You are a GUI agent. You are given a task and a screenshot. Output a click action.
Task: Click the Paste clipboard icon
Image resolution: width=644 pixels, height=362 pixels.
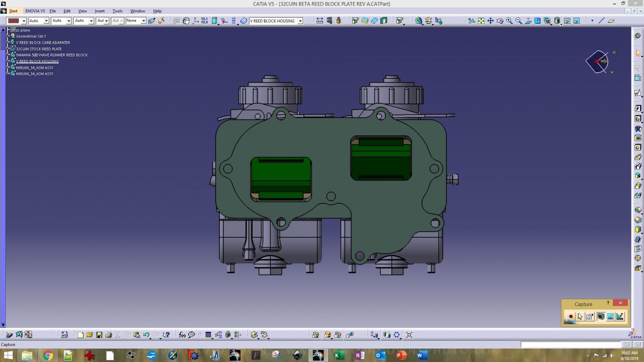[x=137, y=335]
